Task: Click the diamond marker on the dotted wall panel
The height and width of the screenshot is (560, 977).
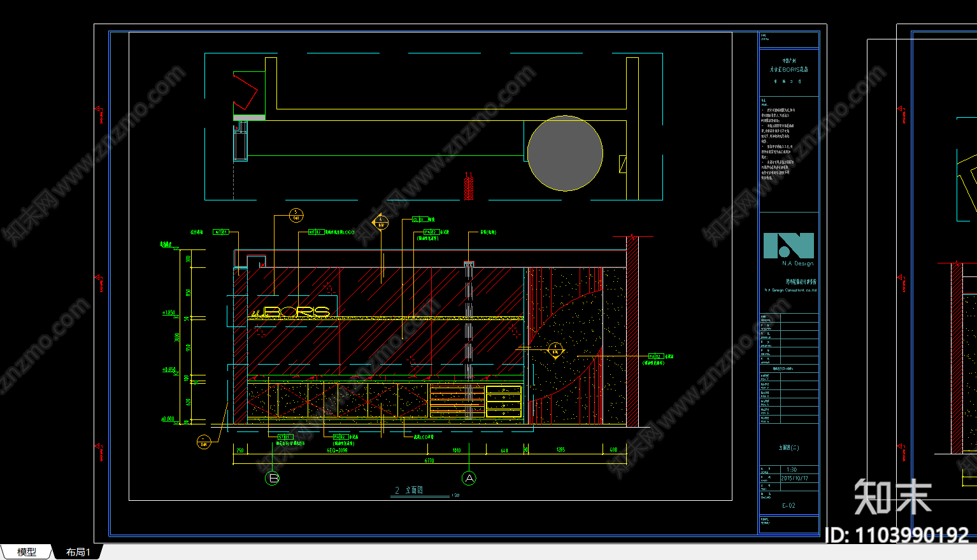Action: point(555,349)
